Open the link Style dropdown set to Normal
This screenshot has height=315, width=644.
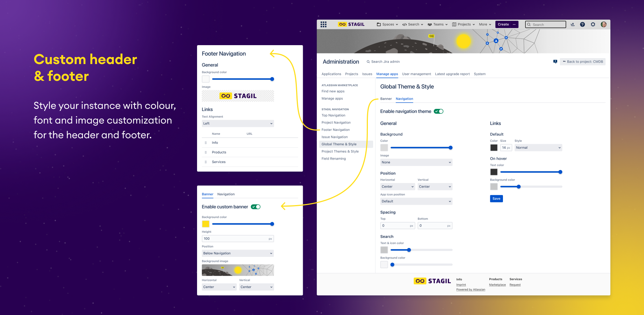538,148
